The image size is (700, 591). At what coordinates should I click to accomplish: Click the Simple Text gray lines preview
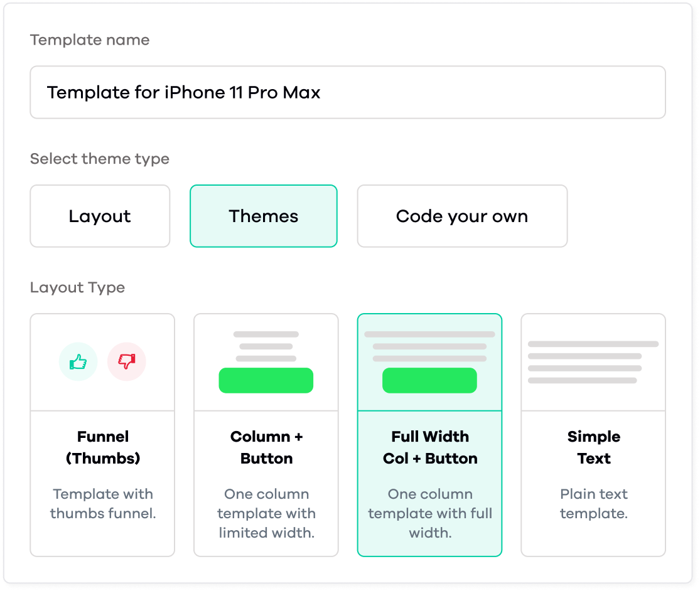click(593, 362)
